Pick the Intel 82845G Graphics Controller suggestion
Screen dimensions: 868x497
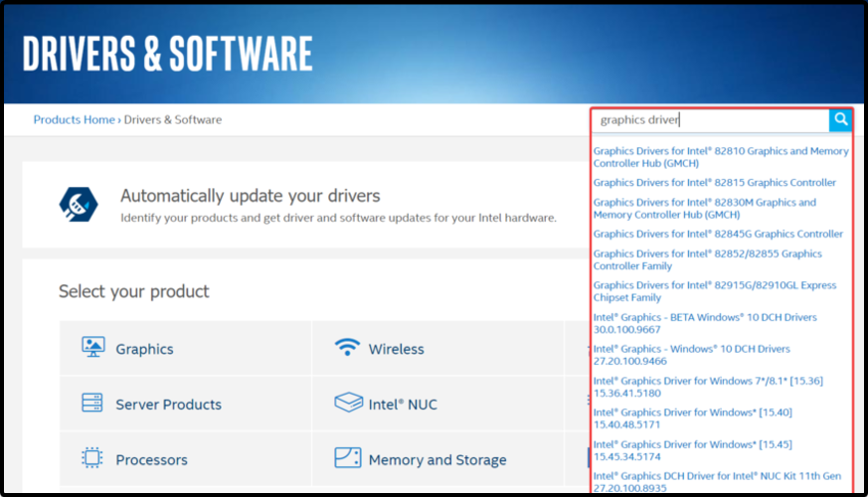718,235
